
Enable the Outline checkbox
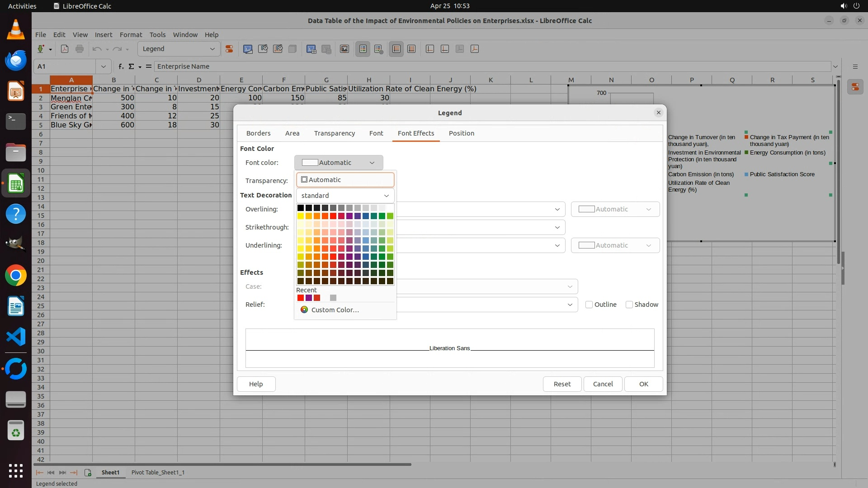pyautogui.click(x=589, y=305)
